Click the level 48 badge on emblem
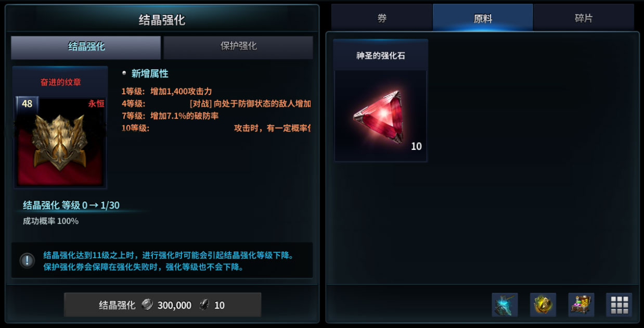The width and height of the screenshot is (644, 328). pyautogui.click(x=27, y=104)
